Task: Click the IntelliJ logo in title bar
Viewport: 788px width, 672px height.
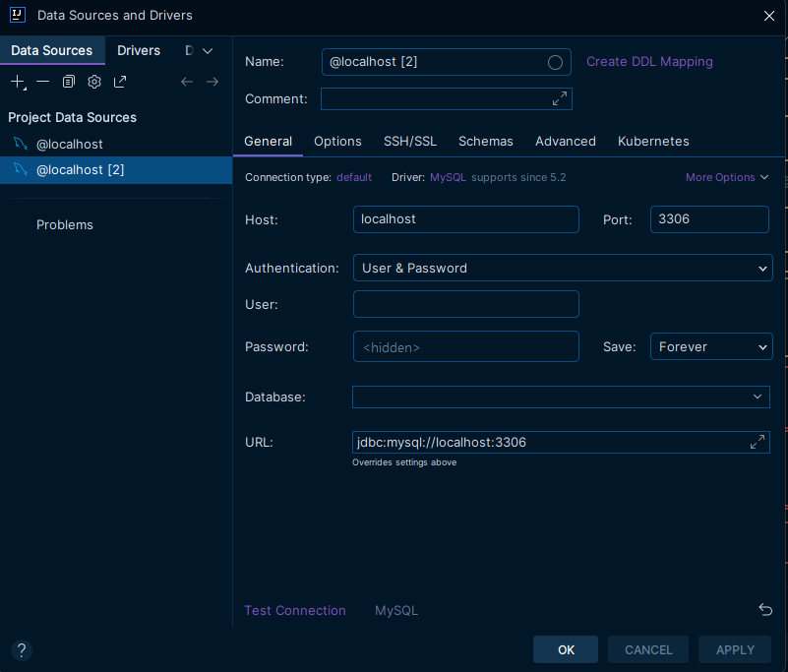Action: tap(18, 15)
